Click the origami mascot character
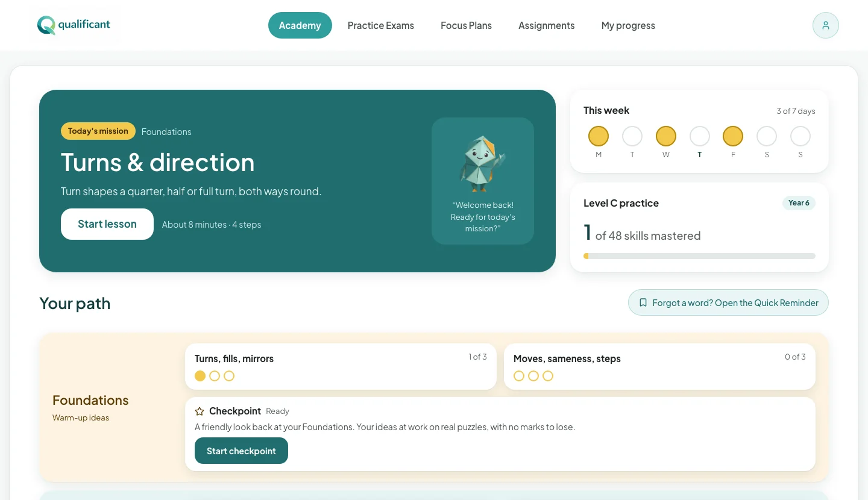Screen dimensions: 868x500 coord(482,163)
